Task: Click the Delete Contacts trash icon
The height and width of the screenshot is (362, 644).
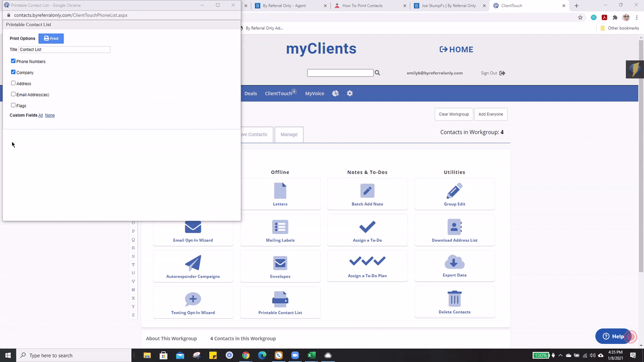Action: pos(454,298)
